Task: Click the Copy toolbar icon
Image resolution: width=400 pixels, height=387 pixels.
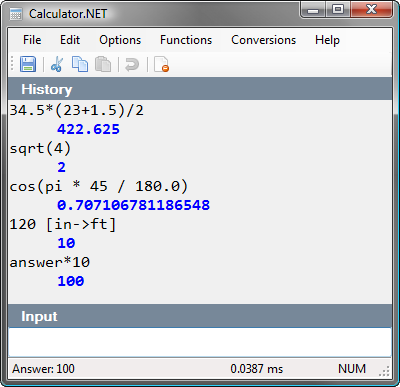Action: pos(80,64)
